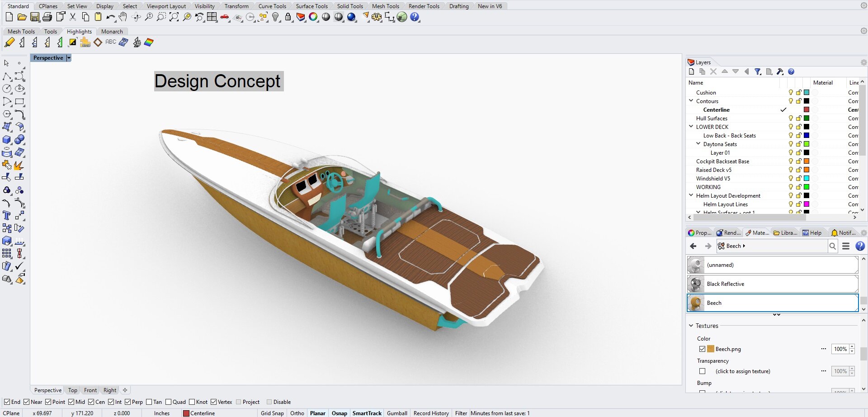Click the ABC text icon in Highlights toolbar
This screenshot has width=868, height=417.
[x=111, y=42]
